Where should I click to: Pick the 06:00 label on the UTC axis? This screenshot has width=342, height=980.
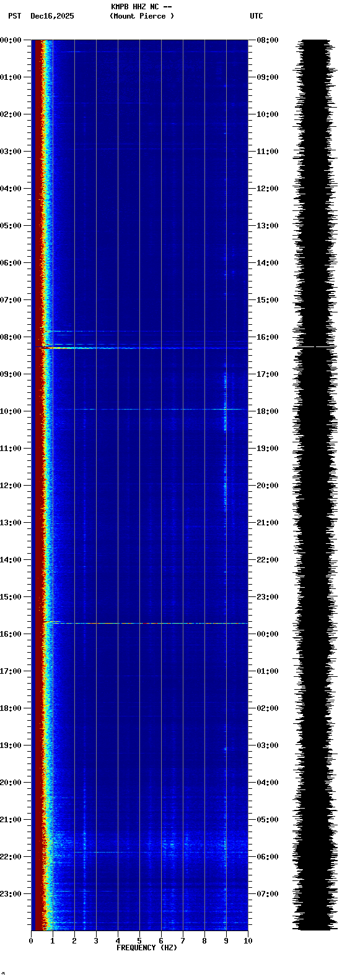point(267,857)
